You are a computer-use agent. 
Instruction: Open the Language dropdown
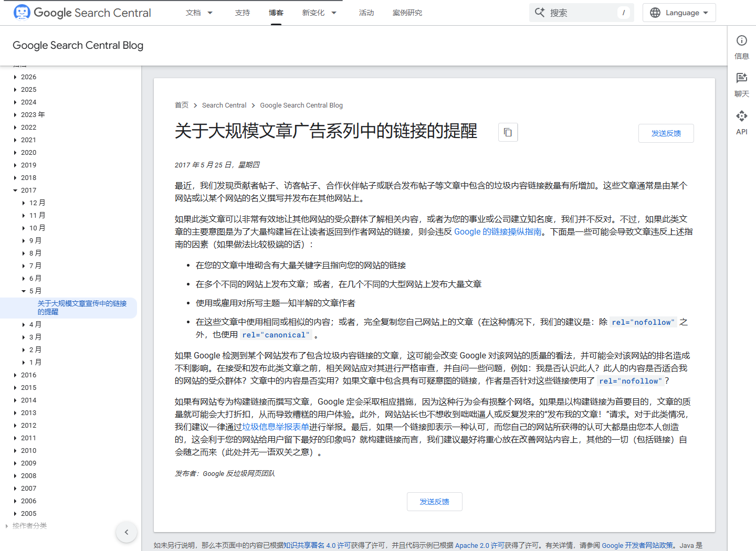click(679, 13)
